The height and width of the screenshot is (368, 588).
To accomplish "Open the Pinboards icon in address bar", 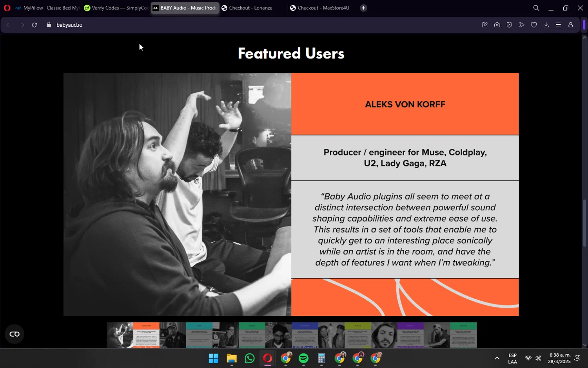I will [485, 25].
